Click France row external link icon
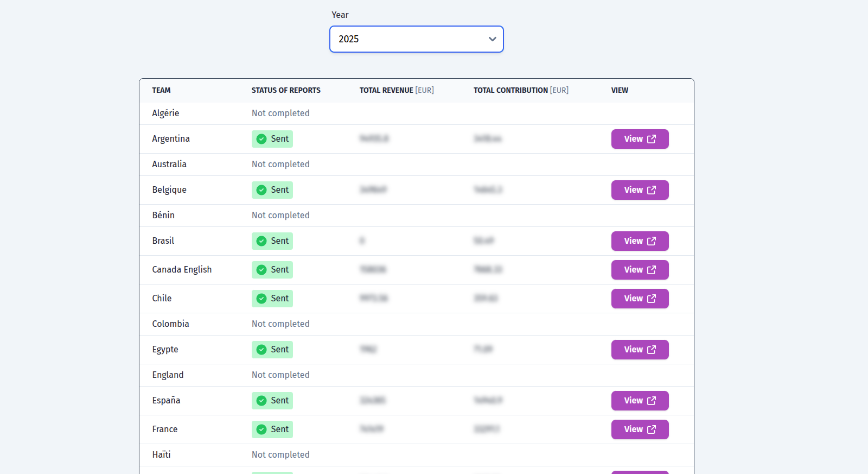Viewport: 868px width, 474px height. tap(652, 429)
